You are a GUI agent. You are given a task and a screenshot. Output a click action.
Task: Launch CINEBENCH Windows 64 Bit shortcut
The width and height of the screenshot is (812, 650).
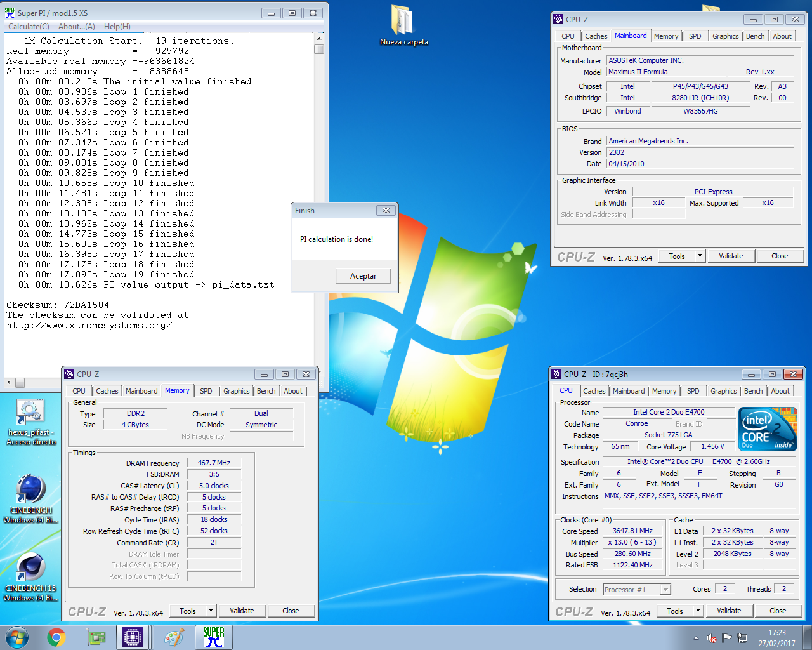pos(30,500)
